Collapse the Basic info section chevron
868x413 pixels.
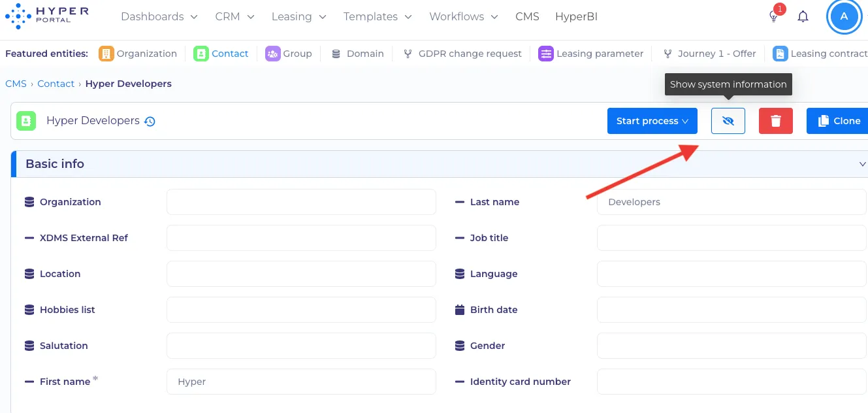(862, 164)
